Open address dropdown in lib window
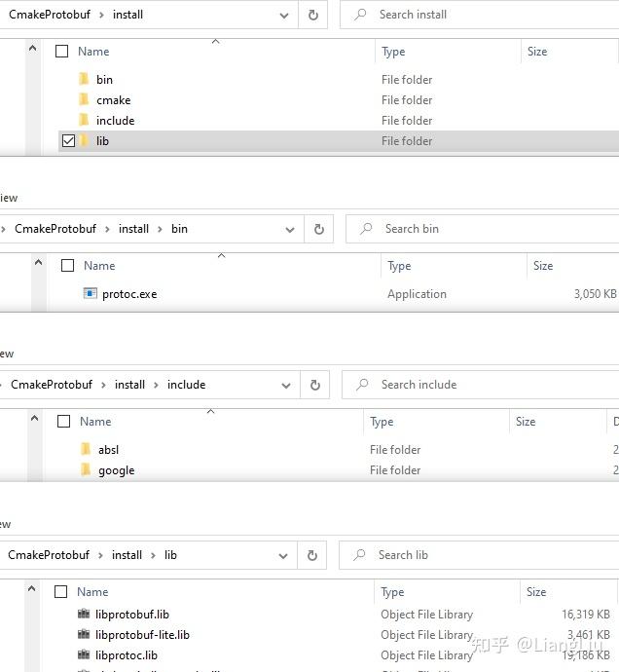This screenshot has width=619, height=672. pyautogui.click(x=282, y=555)
